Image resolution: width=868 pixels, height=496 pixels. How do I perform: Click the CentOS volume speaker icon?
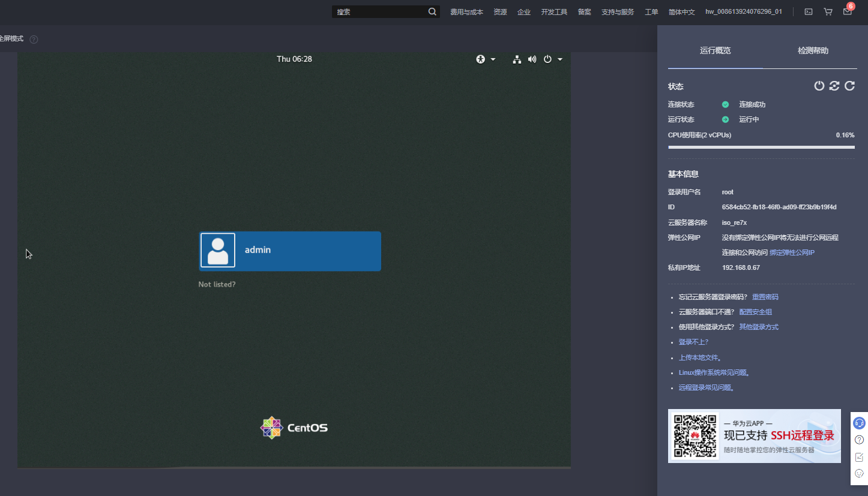(x=532, y=59)
